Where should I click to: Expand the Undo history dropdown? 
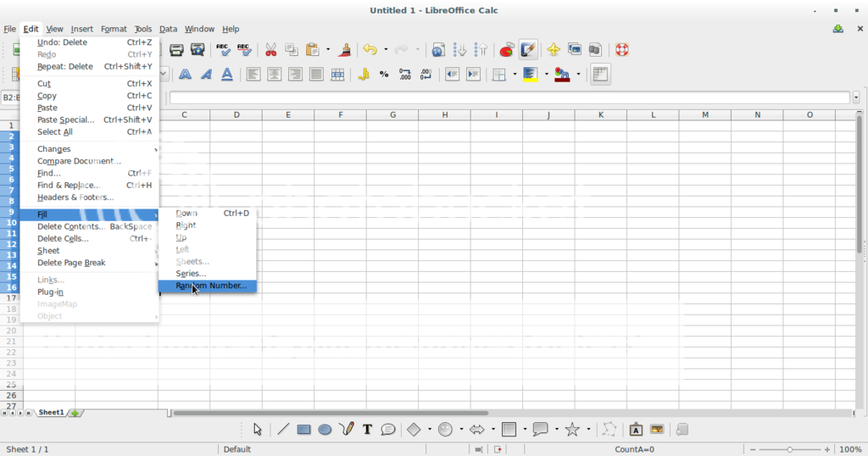tap(386, 50)
